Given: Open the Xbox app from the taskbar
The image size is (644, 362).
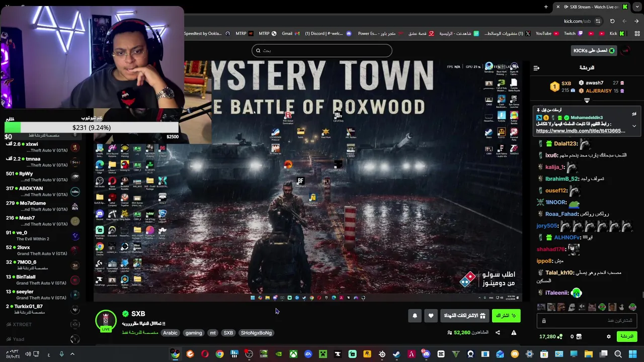Looking at the screenshot, I should [293, 354].
